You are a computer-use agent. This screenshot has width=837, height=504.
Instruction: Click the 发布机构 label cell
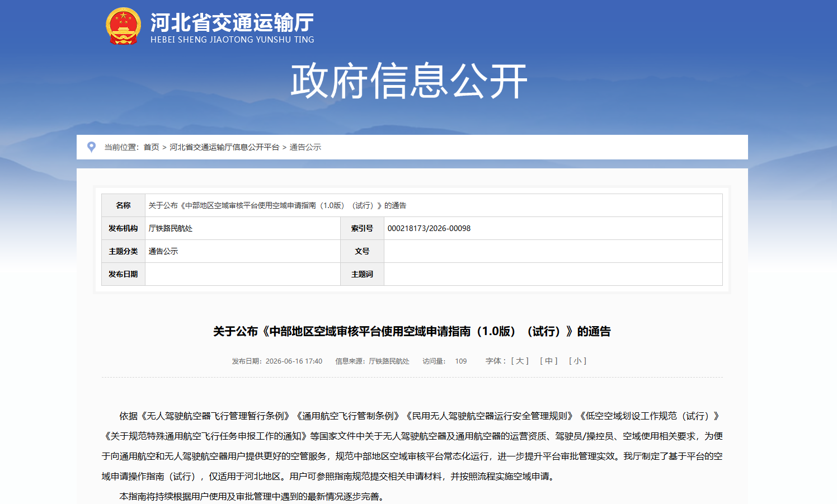[123, 228]
